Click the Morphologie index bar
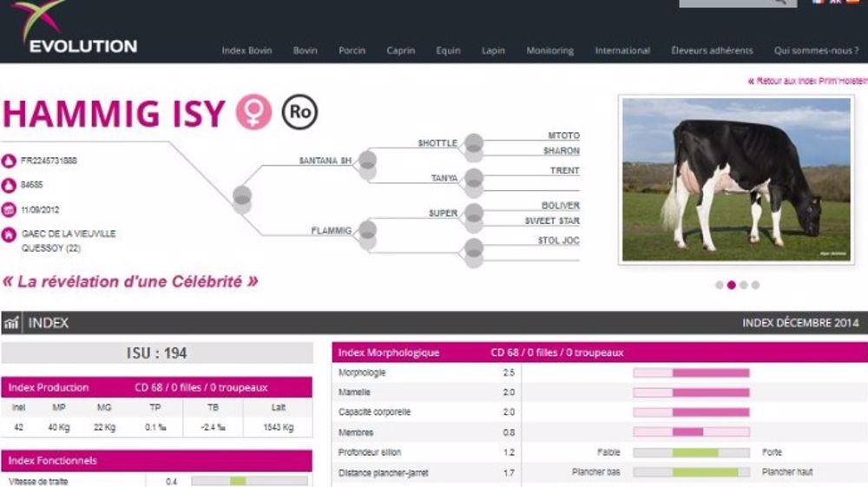 [692, 373]
